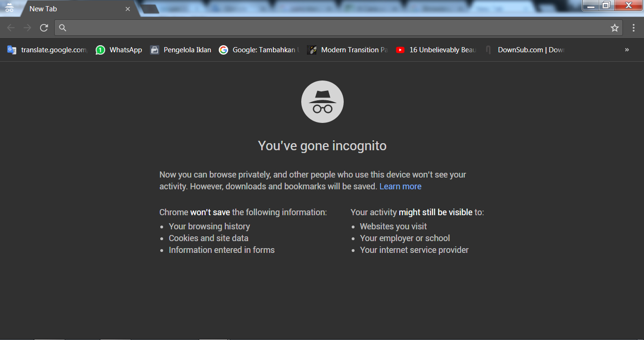Click the search magnifier icon in address bar
This screenshot has width=644, height=340.
[x=63, y=28]
